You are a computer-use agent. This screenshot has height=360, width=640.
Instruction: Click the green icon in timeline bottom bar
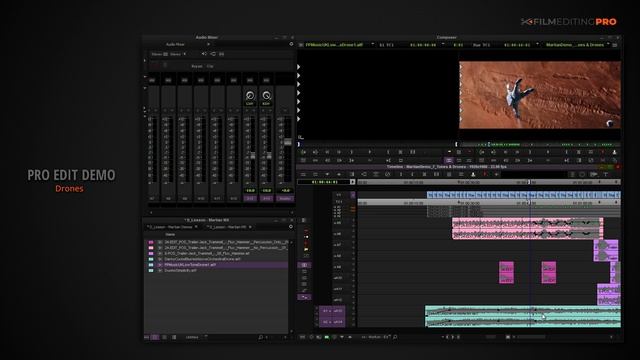point(327,337)
